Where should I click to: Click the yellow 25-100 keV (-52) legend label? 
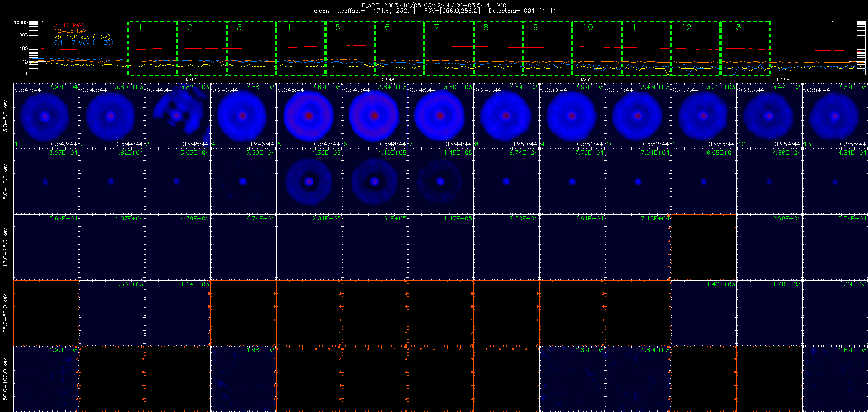(x=82, y=37)
